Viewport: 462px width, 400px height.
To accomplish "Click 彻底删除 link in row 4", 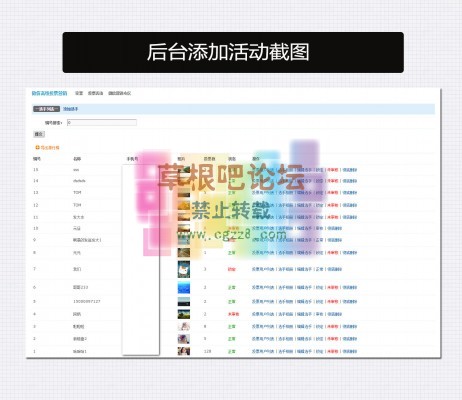I will point(335,314).
